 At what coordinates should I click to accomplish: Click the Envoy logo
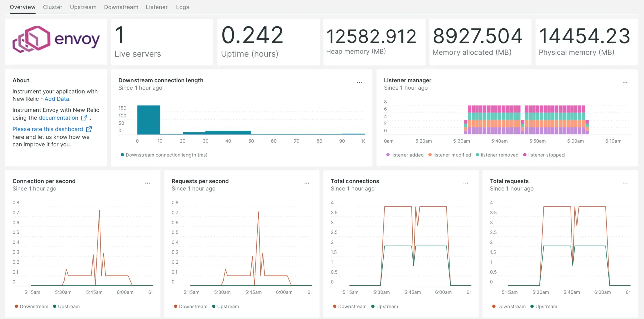(x=56, y=40)
